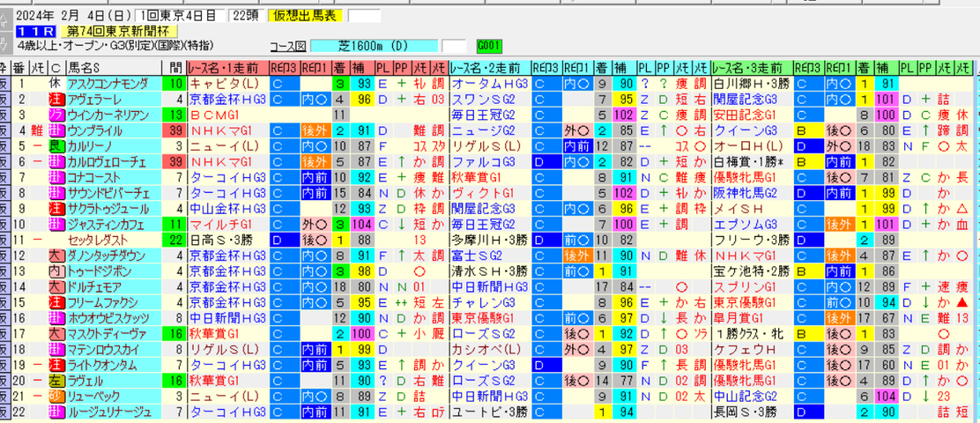Click the blue 11R race button

(x=35, y=31)
